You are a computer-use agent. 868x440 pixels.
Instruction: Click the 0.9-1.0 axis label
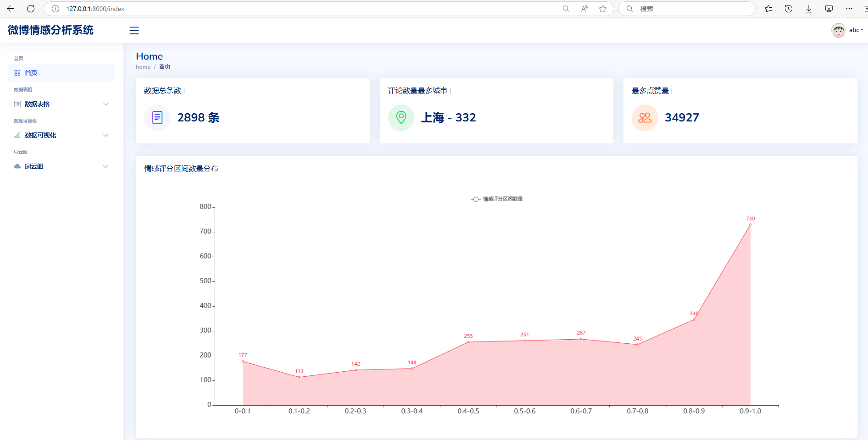pos(751,411)
